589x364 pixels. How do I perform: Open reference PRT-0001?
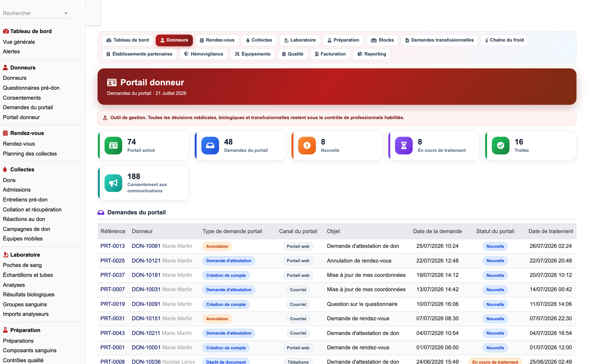coord(113,348)
